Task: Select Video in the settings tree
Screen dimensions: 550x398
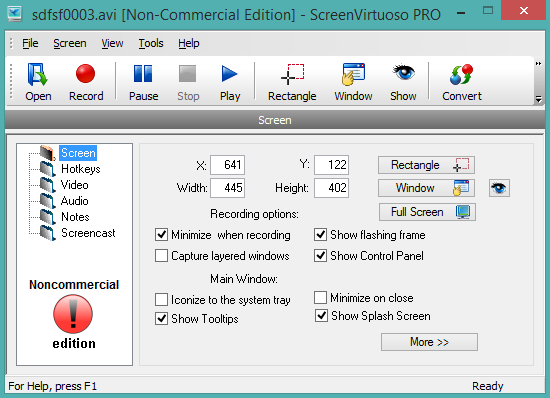Action: (74, 185)
